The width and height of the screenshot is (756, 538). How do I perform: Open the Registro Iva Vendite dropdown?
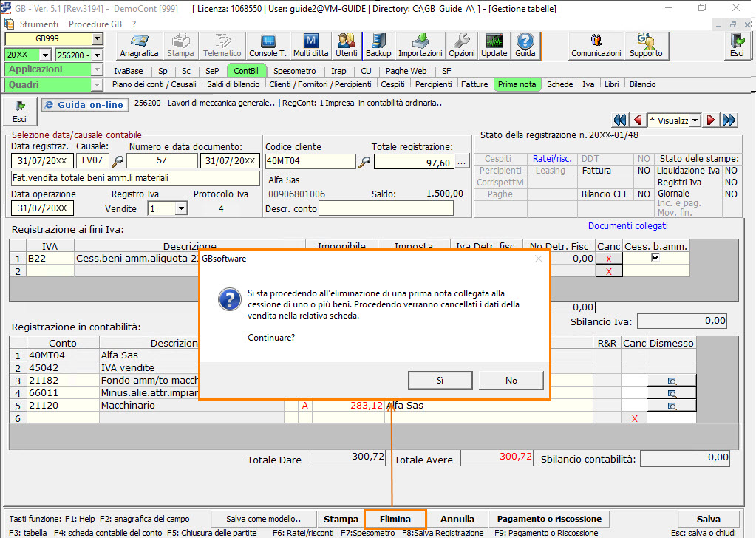pyautogui.click(x=181, y=208)
